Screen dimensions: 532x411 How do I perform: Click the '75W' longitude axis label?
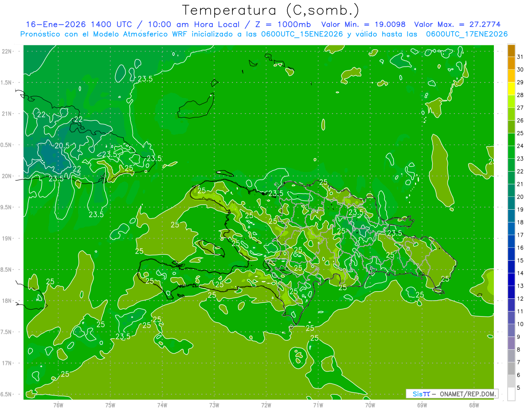(110, 405)
